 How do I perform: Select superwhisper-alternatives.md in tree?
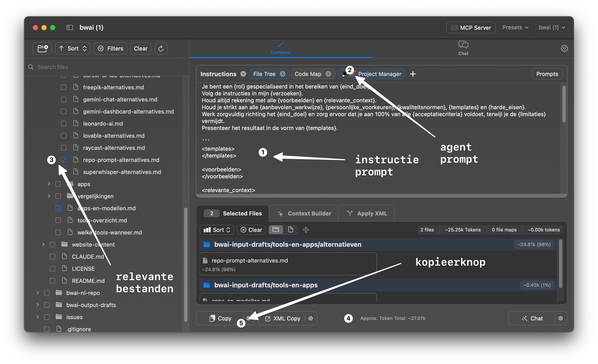click(x=122, y=172)
